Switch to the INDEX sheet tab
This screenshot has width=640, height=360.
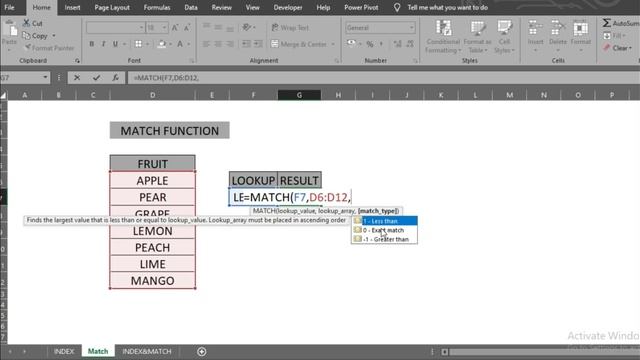pos(64,351)
